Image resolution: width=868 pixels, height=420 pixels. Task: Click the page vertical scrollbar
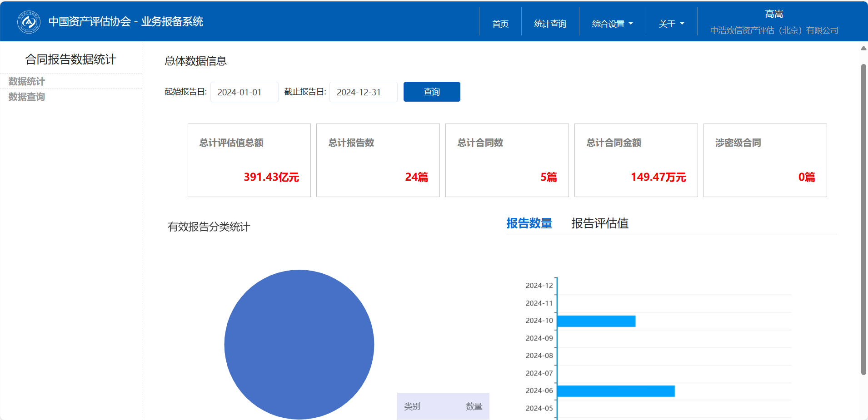click(x=863, y=218)
